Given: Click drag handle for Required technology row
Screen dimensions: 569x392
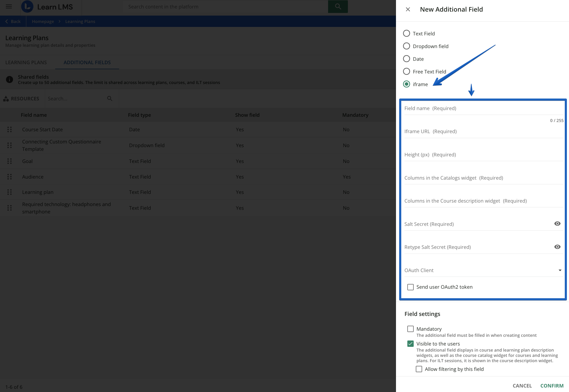Looking at the screenshot, I should [10, 208].
